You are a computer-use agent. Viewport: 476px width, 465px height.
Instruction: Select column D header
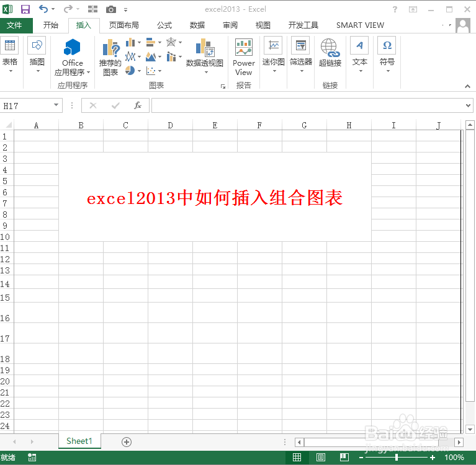(170, 125)
